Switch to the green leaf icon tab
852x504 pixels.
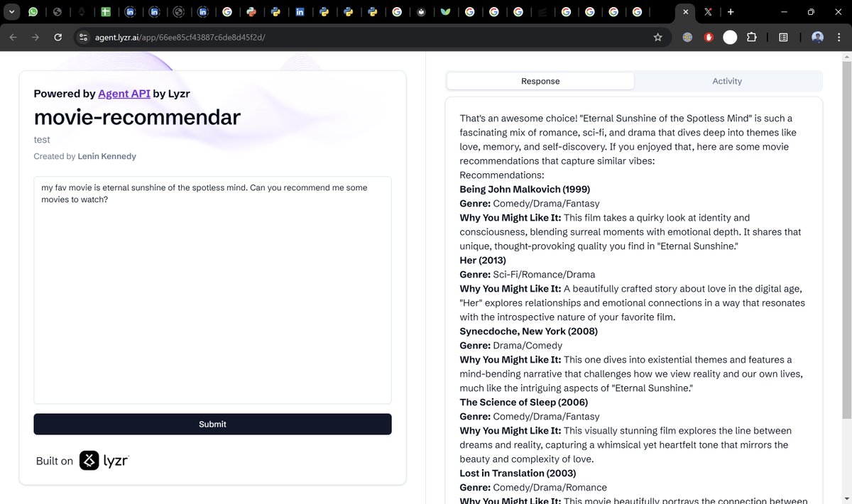(444, 12)
